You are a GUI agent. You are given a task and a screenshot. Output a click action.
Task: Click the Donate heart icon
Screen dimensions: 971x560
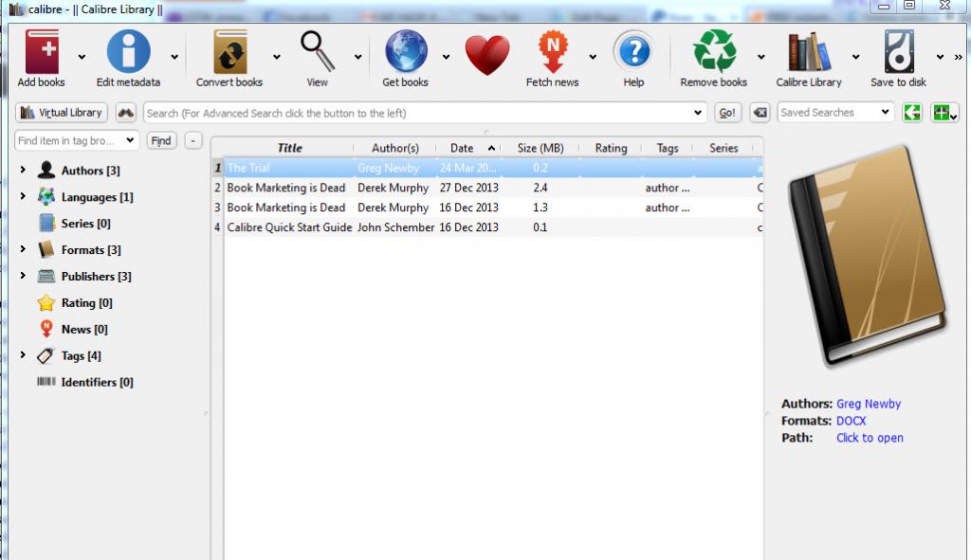[x=486, y=52]
